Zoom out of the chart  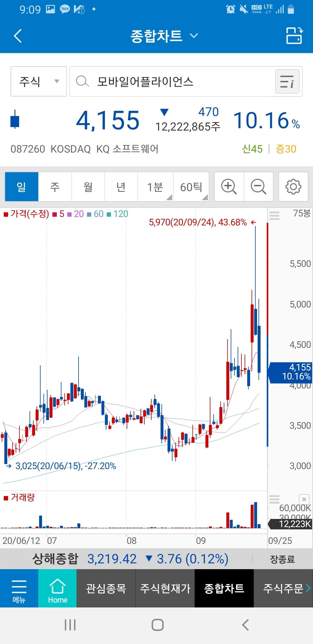coord(258,187)
